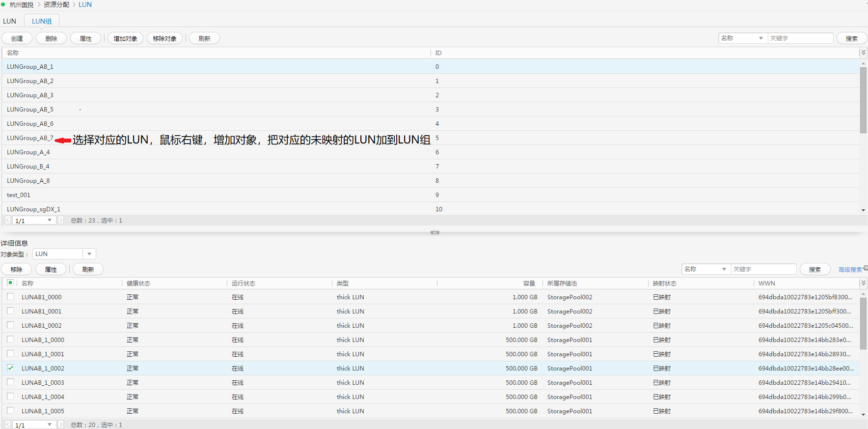
Task: Click the 移除 button in details panel
Action: [17, 269]
